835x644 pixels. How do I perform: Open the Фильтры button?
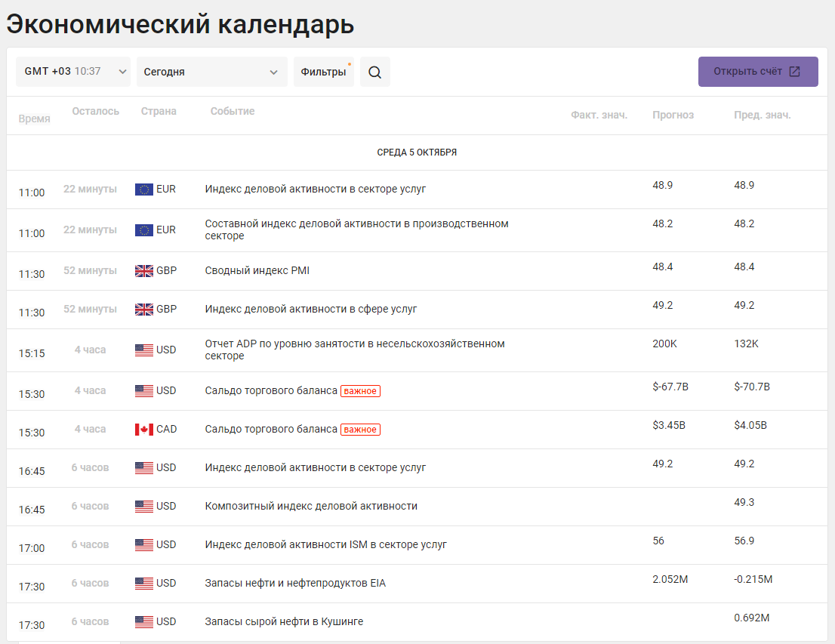[x=324, y=72]
